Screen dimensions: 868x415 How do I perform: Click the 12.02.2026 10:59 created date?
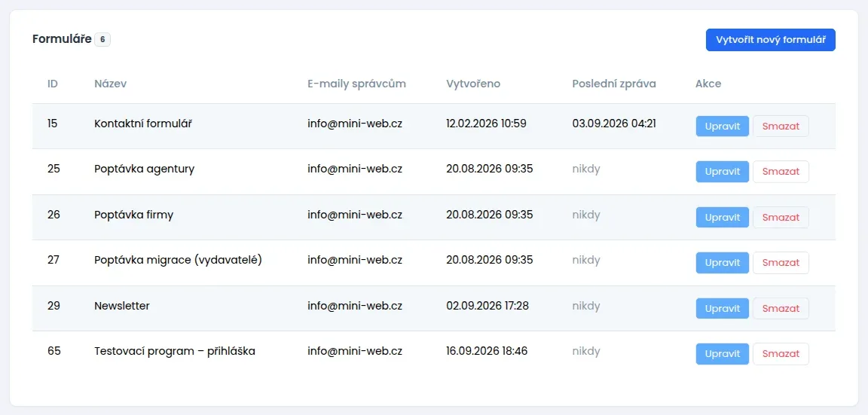click(486, 124)
